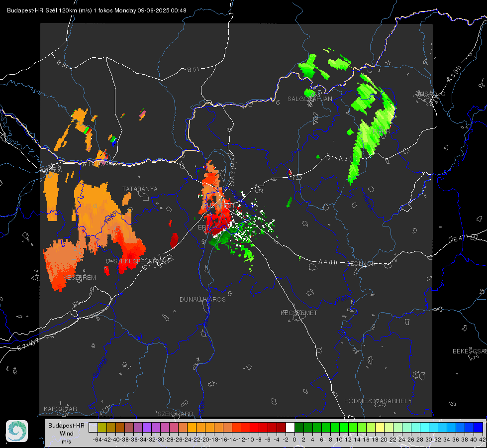
Task: Click the '-64' value on the legend scale
Action: pos(97,440)
